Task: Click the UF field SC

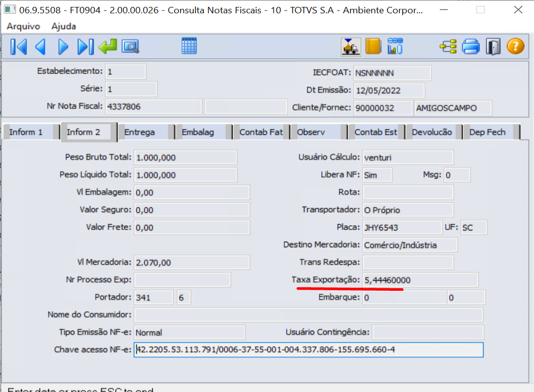Action: pyautogui.click(x=474, y=227)
